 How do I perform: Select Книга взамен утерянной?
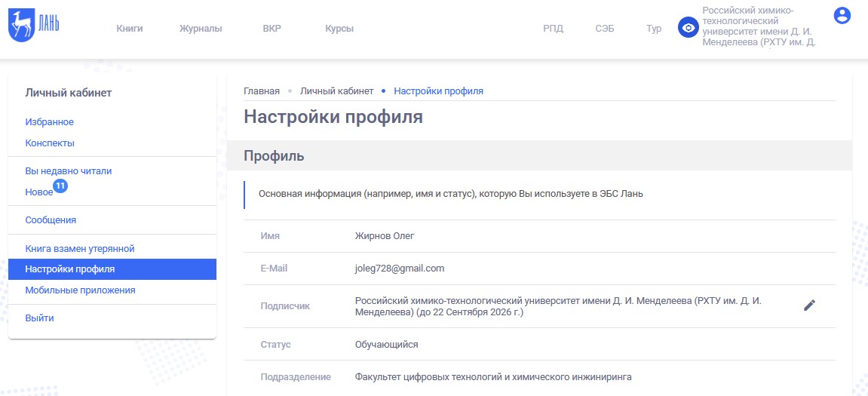click(x=80, y=249)
